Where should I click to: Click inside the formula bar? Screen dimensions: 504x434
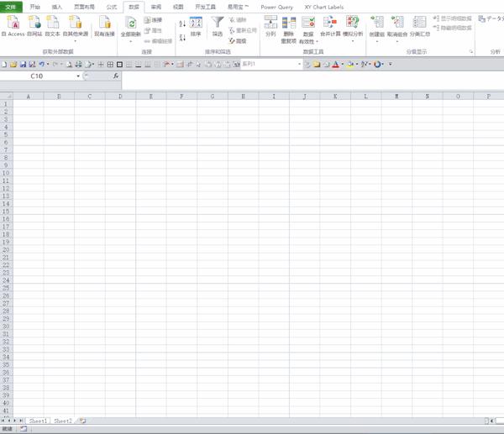pyautogui.click(x=312, y=81)
